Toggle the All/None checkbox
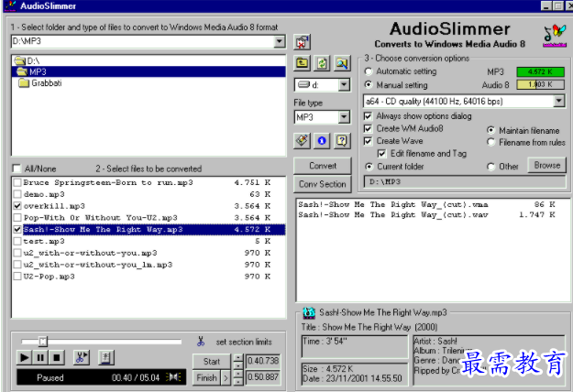This screenshot has width=573, height=392. pyautogui.click(x=17, y=169)
